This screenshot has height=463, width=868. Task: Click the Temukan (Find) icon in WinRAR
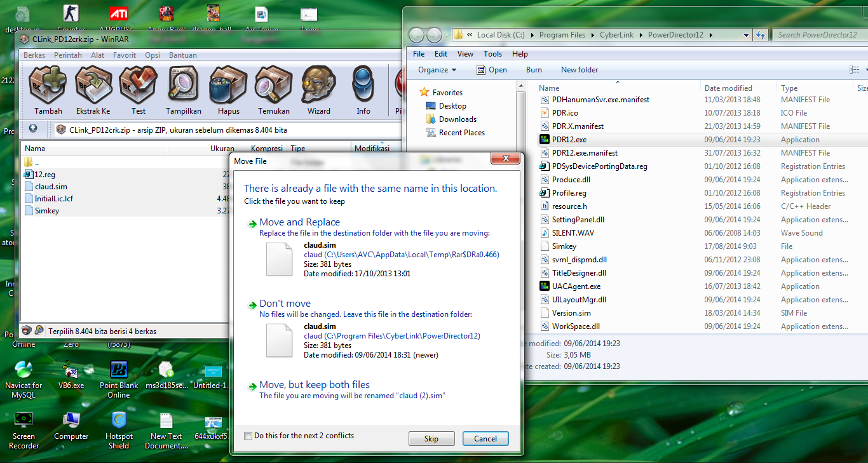click(x=274, y=91)
